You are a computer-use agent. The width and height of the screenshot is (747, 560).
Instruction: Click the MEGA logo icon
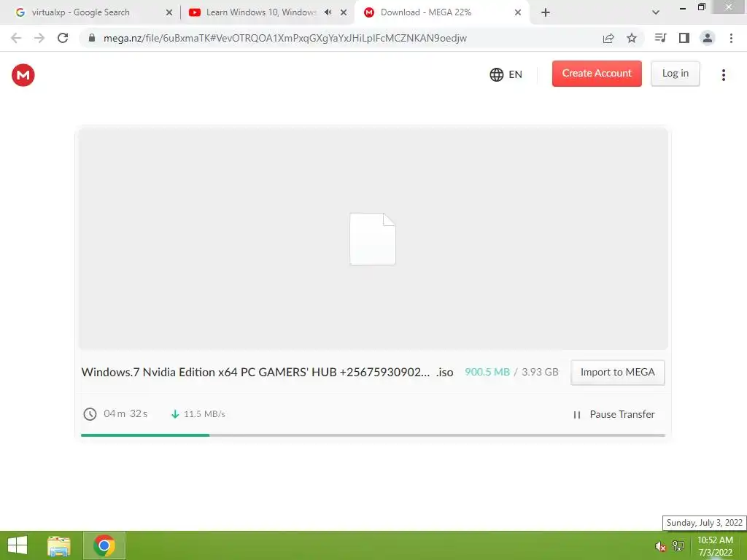[23, 75]
